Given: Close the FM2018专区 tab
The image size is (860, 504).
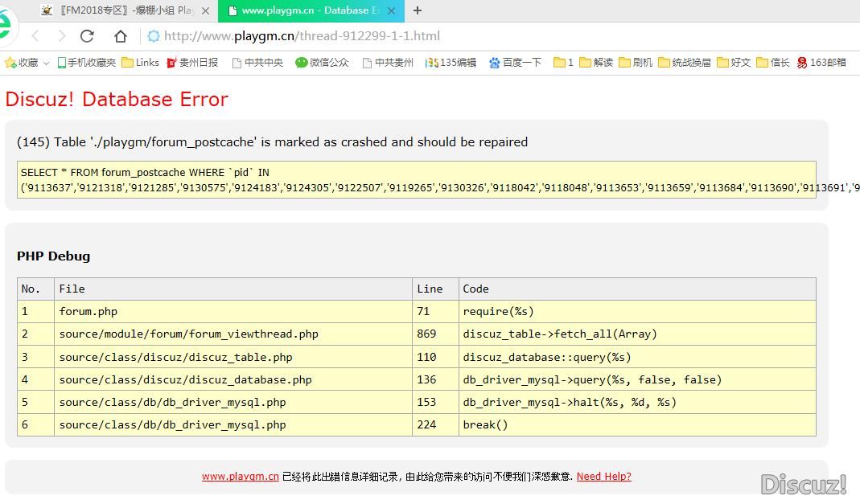Looking at the screenshot, I should point(205,10).
